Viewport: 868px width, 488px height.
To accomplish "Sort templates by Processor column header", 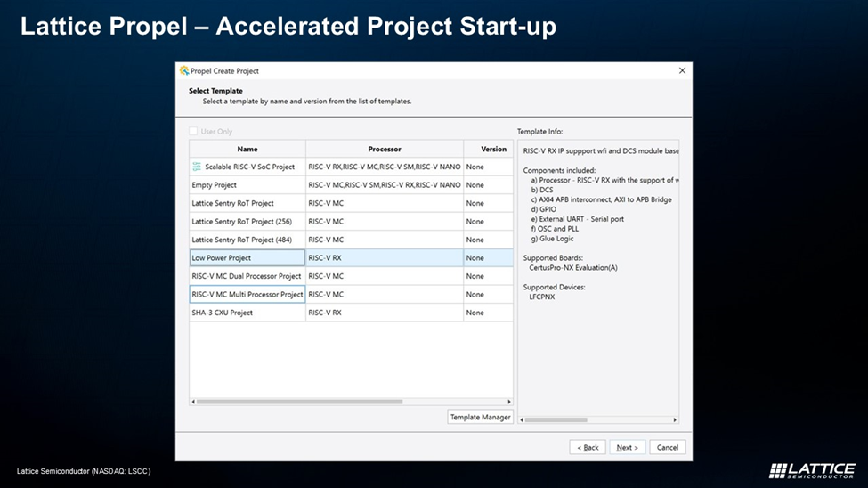I will pos(385,150).
